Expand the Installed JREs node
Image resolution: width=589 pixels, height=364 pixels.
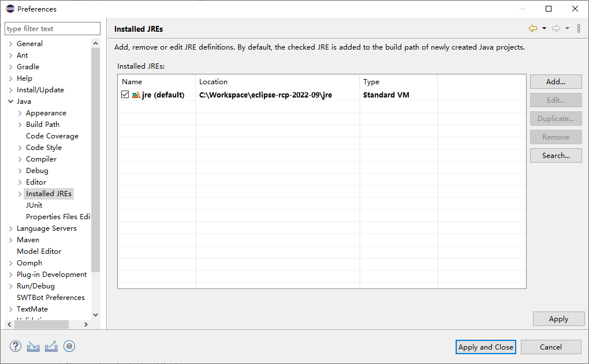20,194
